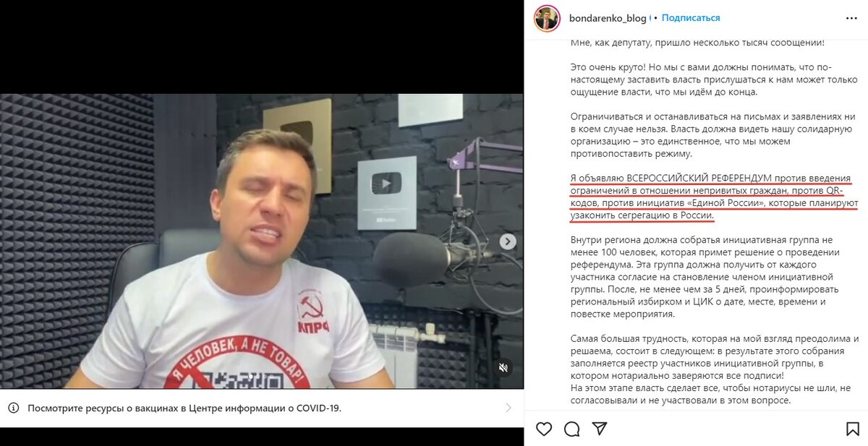This screenshot has width=868, height=446.
Task: Click the underlined ВСЕРОССИЙСКИЙ РЕФЕРЕНДУМ paragraph
Action: (x=704, y=197)
